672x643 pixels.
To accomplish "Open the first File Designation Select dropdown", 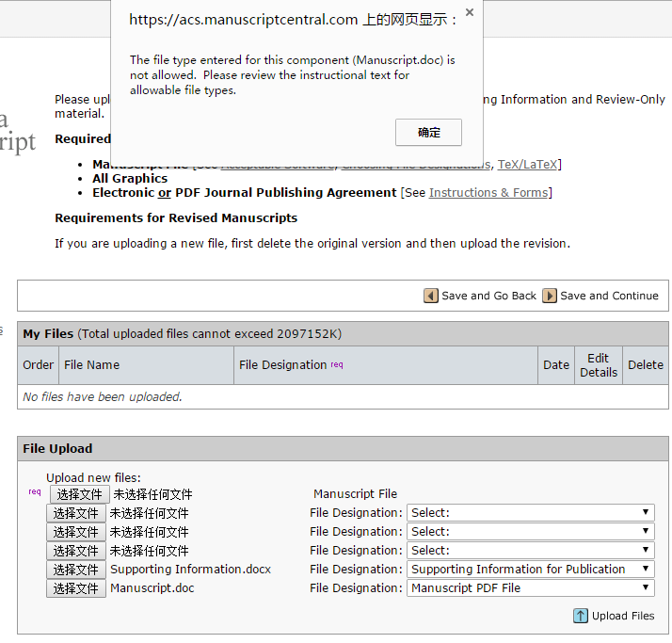I will coord(531,513).
